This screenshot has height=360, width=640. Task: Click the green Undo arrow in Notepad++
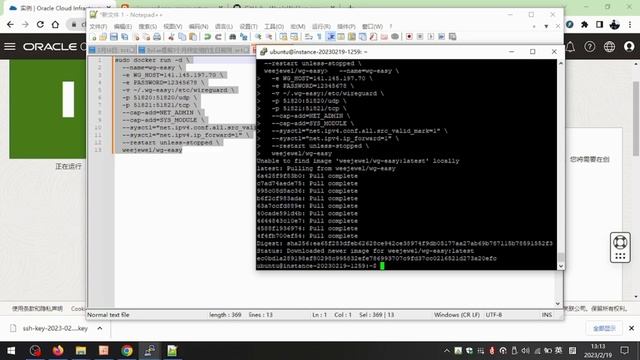point(207,37)
